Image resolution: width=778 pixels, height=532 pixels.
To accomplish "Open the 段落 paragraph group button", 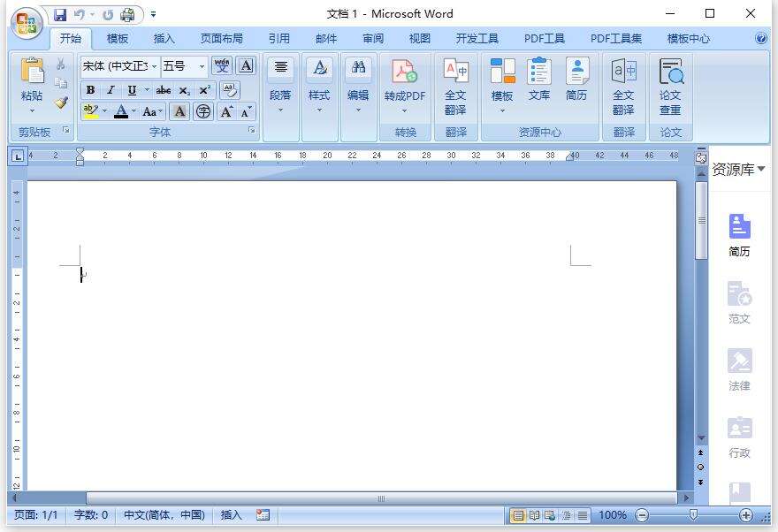I will [280, 85].
